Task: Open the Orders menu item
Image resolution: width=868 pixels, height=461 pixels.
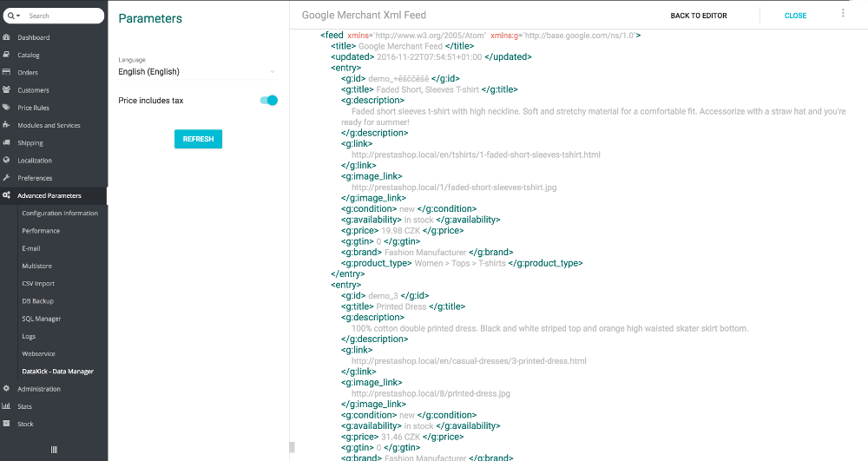Action: (28, 73)
